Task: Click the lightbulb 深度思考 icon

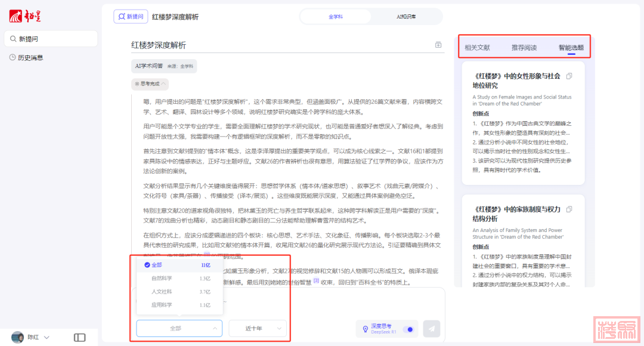Action: [364, 329]
